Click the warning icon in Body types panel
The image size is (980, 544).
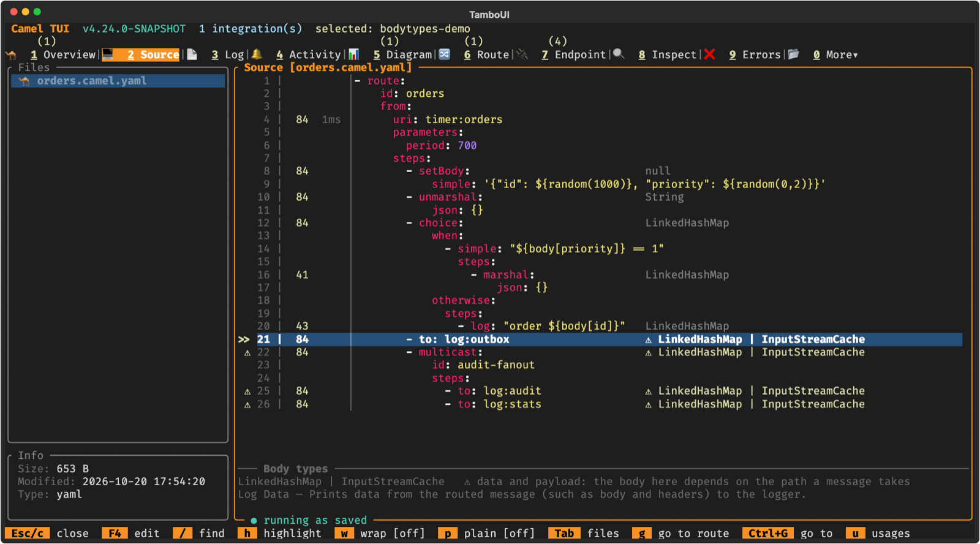(467, 482)
